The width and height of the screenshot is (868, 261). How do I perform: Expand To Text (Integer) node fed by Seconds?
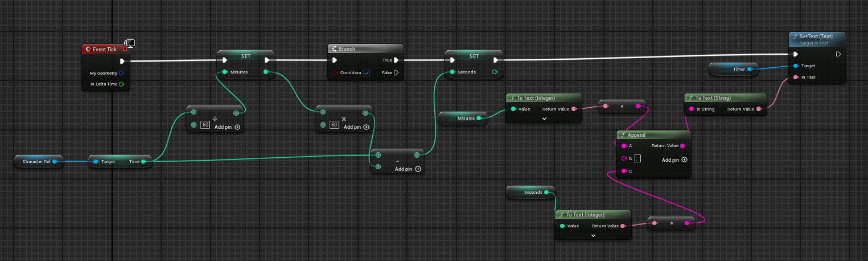593,235
